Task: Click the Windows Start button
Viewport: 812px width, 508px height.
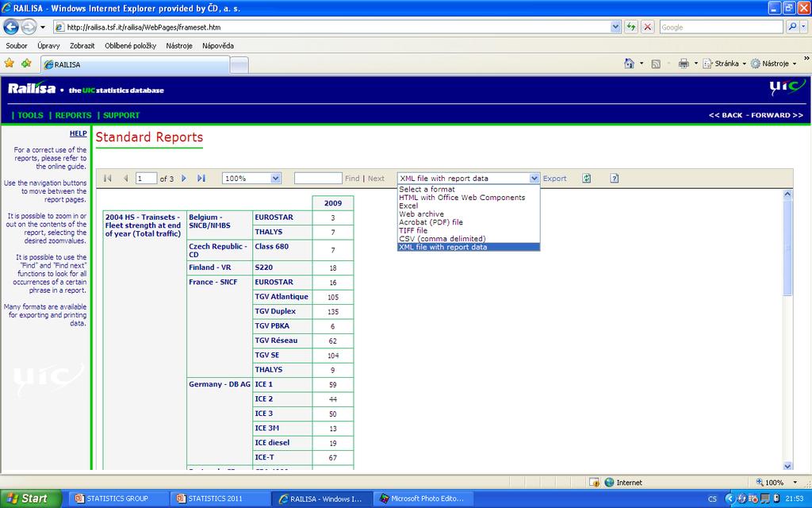Action: [x=30, y=498]
